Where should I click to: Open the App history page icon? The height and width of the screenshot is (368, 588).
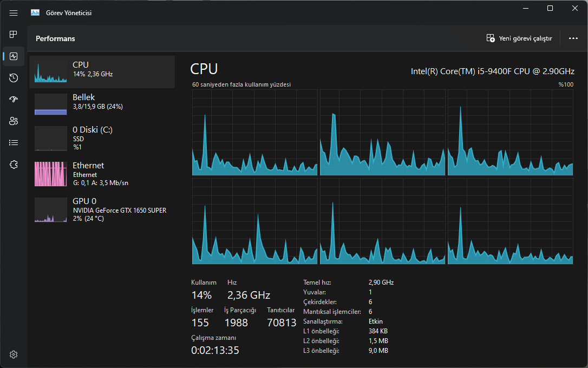coord(14,78)
